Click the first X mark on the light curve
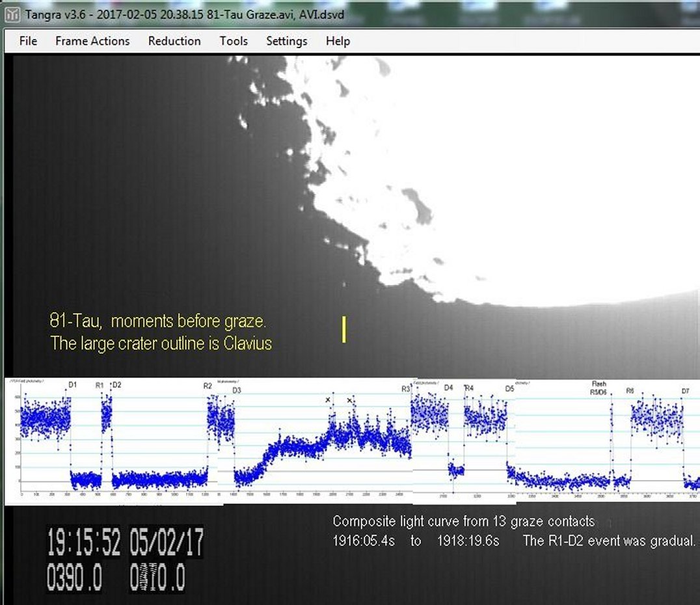This screenshot has height=605, width=700. tap(328, 400)
